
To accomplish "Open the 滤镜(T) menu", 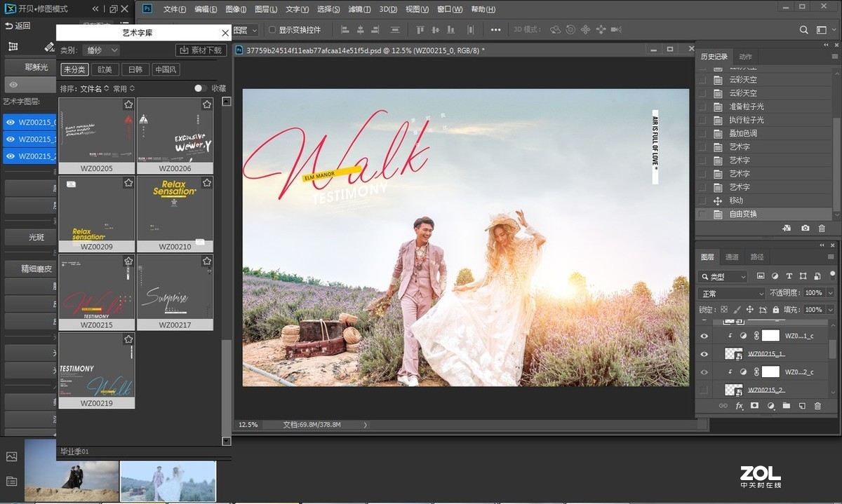I will coord(360,10).
